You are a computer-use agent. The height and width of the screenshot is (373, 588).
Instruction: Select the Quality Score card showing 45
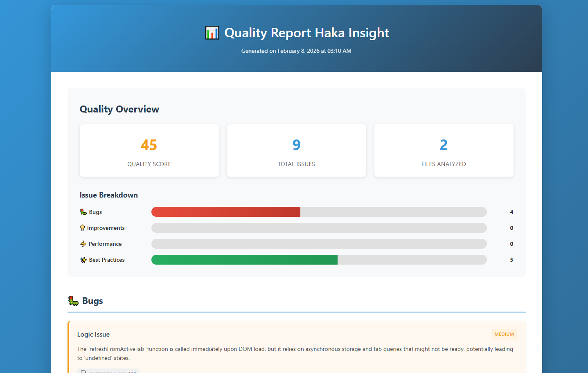point(149,151)
